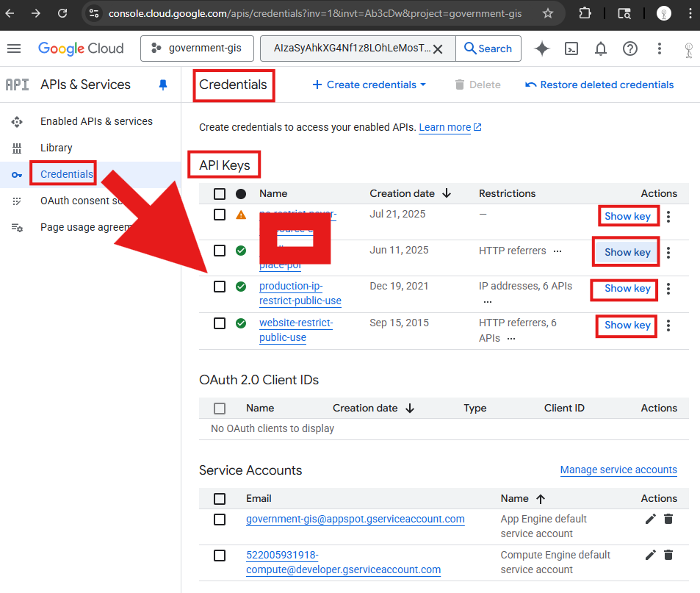
Task: Show key for production-ip-restrict-public-use
Action: point(627,289)
